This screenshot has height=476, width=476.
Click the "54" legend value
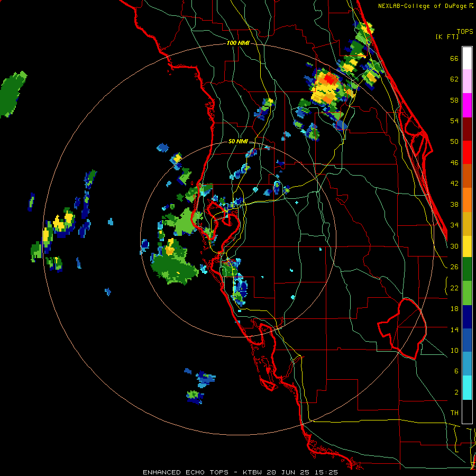[x=454, y=121]
